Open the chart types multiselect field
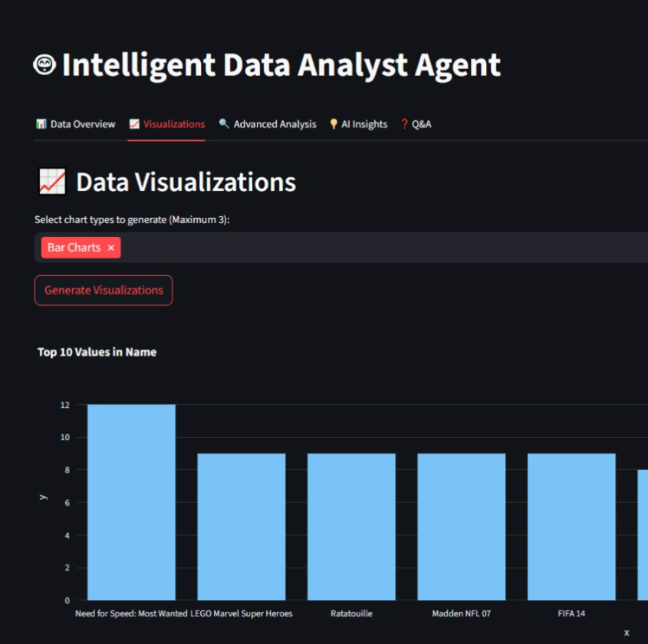 [383, 248]
